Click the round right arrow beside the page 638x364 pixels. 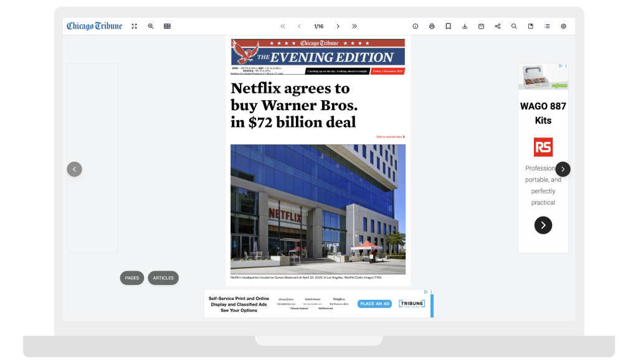(x=563, y=169)
